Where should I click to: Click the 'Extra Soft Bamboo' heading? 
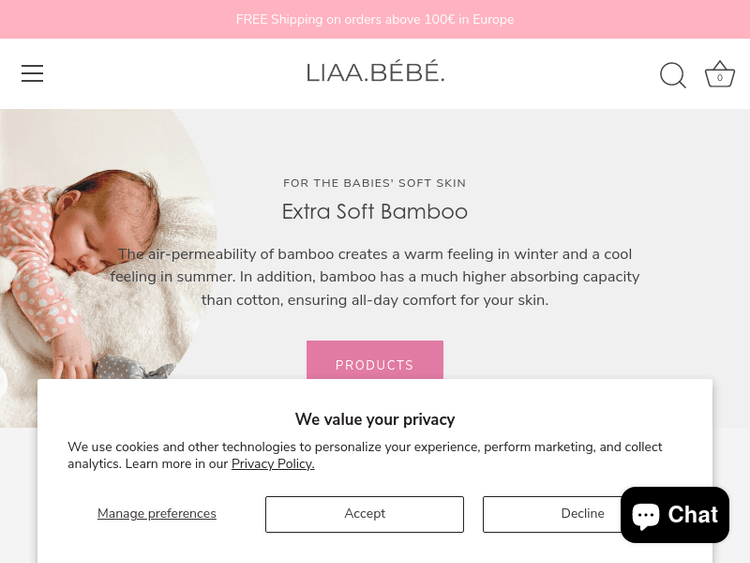click(375, 212)
